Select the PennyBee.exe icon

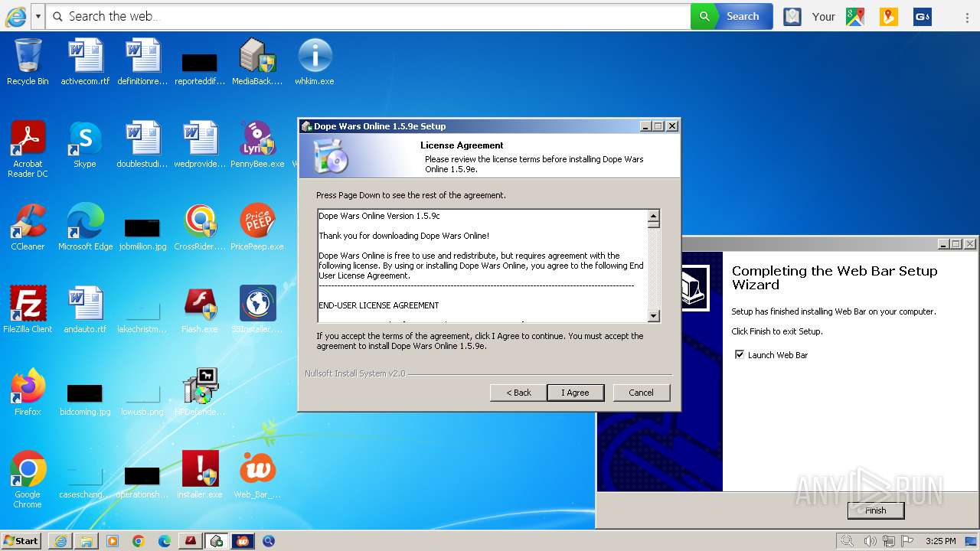pos(257,139)
